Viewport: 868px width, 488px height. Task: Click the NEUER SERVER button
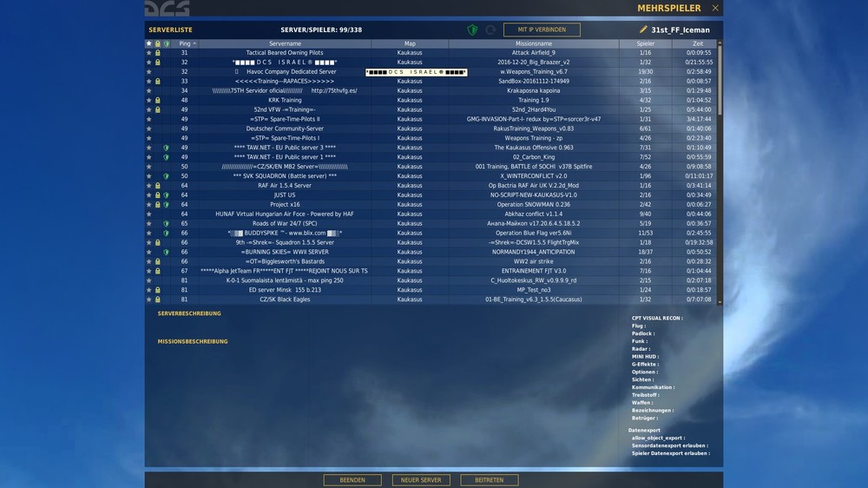pyautogui.click(x=421, y=479)
